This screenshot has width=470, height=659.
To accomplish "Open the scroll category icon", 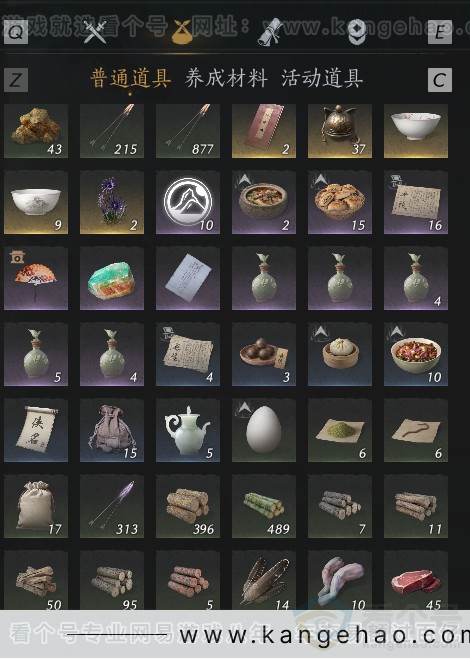I will point(270,32).
